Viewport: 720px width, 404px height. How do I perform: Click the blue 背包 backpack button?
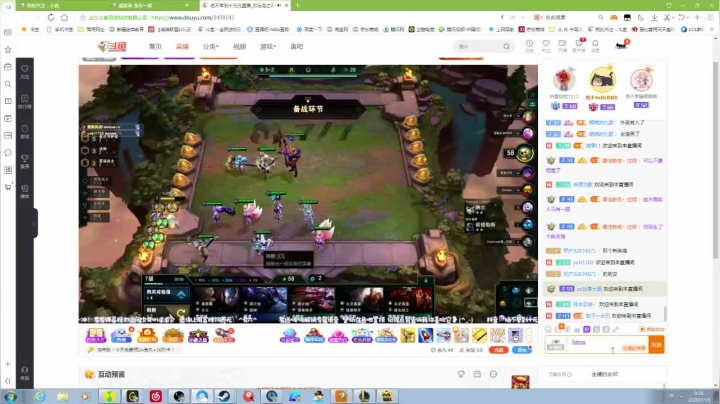click(522, 350)
